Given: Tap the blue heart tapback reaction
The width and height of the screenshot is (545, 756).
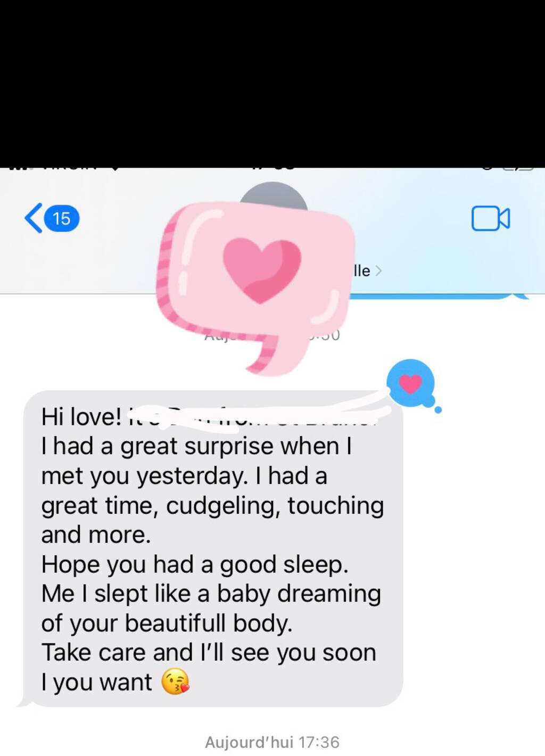Looking at the screenshot, I should [x=410, y=383].
